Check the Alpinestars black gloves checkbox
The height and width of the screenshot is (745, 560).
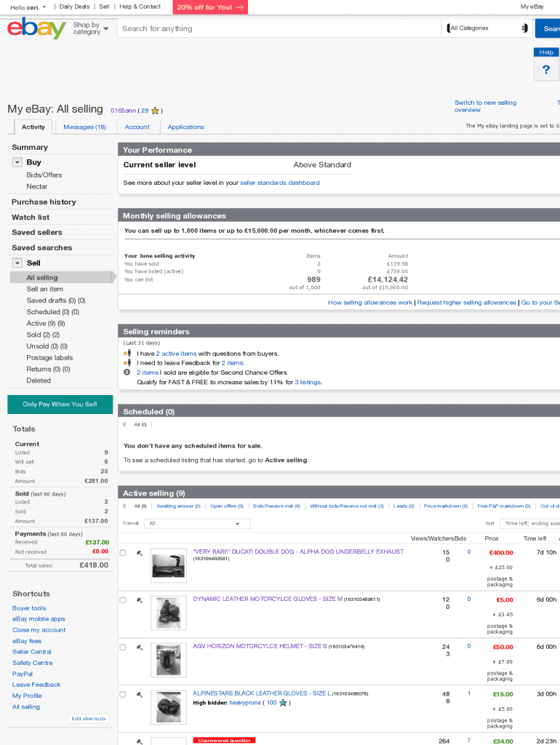tap(123, 695)
